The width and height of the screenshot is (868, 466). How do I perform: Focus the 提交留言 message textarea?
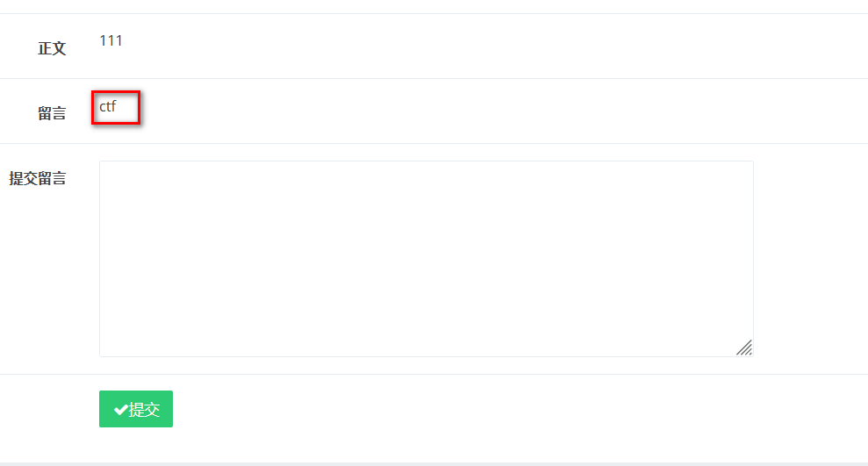426,258
